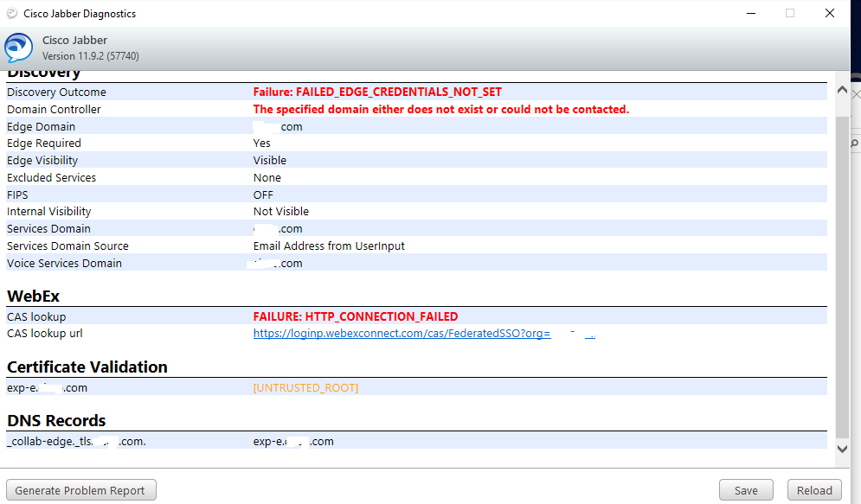Click the CAS lookup url label
This screenshot has width=861, height=504.
pos(44,334)
